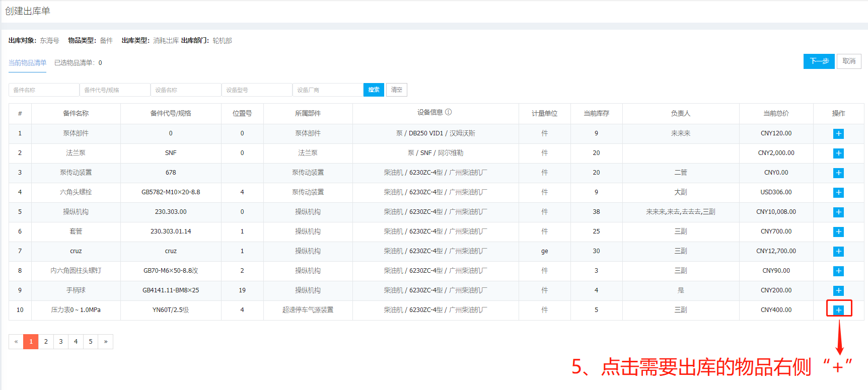Click the 清空 button

tap(397, 90)
